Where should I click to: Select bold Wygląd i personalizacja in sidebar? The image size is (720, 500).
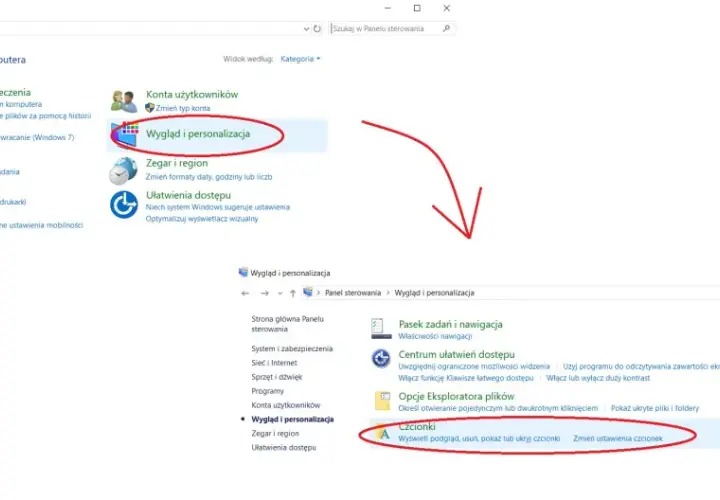coord(292,420)
